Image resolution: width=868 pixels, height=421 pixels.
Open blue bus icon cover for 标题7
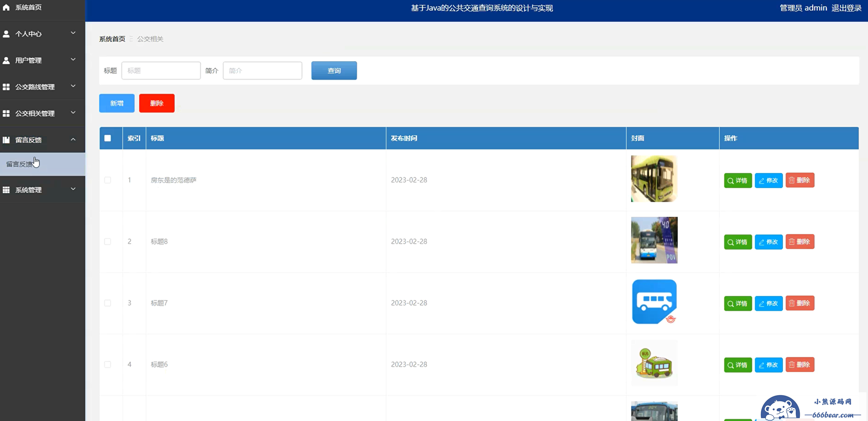(654, 302)
